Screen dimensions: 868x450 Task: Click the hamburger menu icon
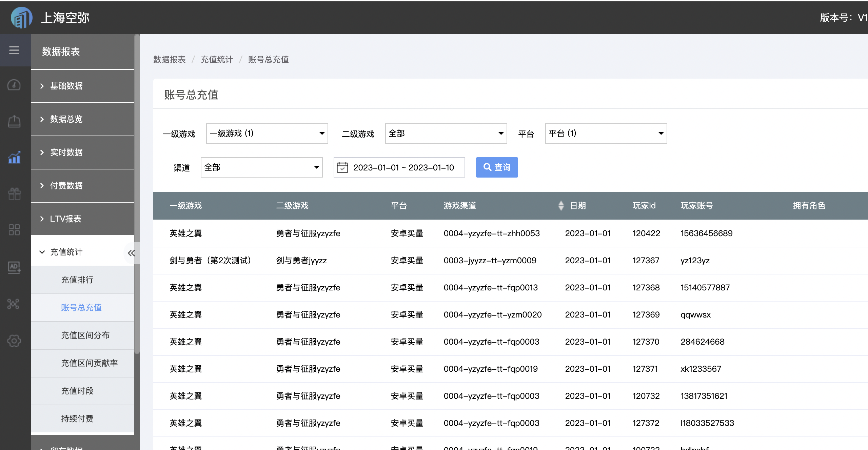[x=14, y=50]
